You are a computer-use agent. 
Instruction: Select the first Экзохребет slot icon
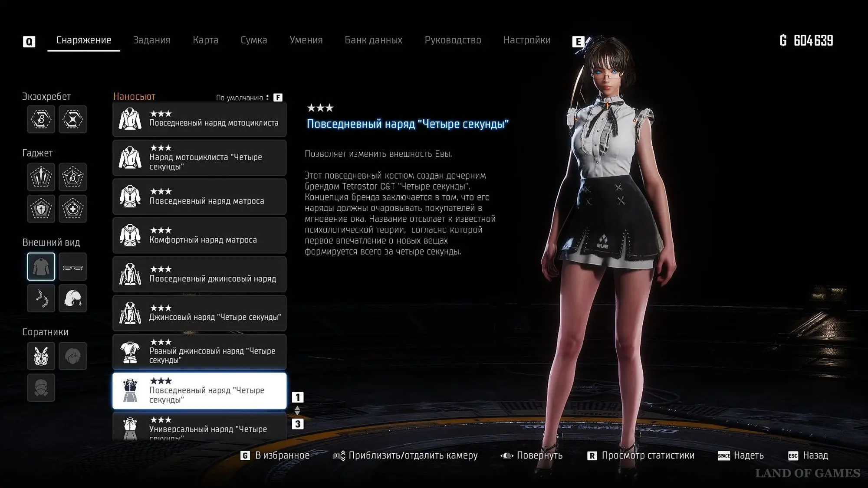[41, 119]
